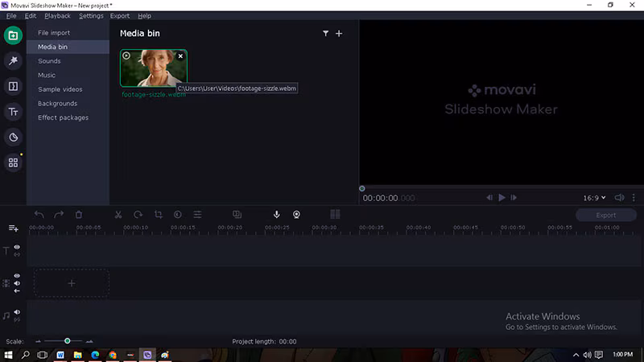
Task: Select Sounds in the side list
Action: (x=68, y=61)
